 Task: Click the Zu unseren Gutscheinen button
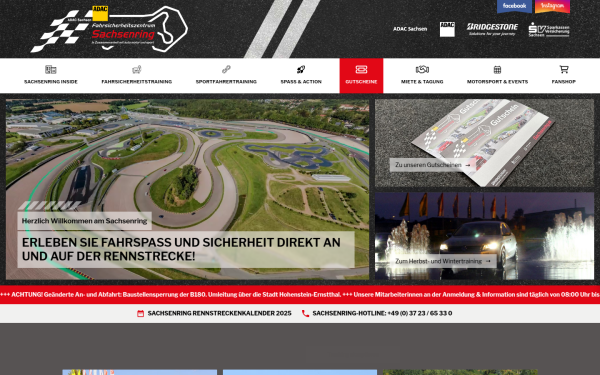point(433,165)
